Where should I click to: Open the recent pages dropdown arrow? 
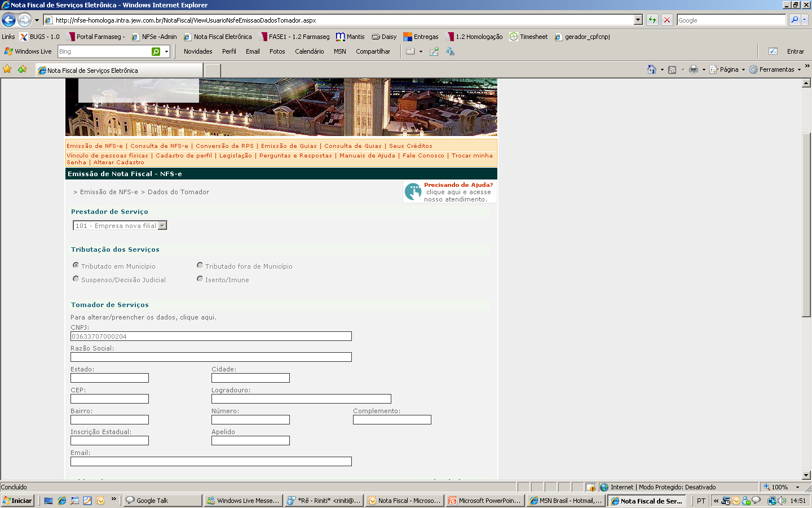coord(37,20)
